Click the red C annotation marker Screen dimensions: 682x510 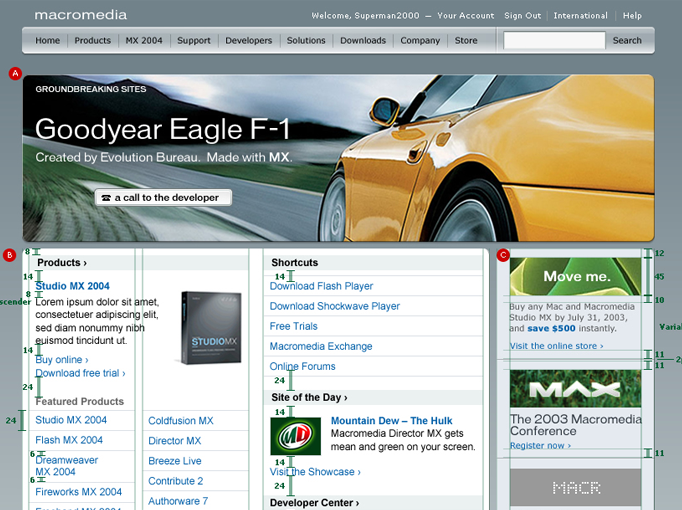[x=503, y=255]
